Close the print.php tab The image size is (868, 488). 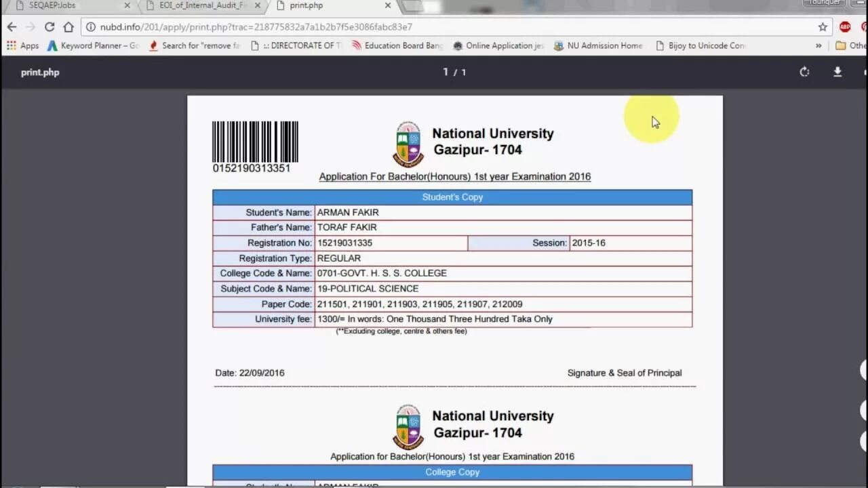[388, 5]
